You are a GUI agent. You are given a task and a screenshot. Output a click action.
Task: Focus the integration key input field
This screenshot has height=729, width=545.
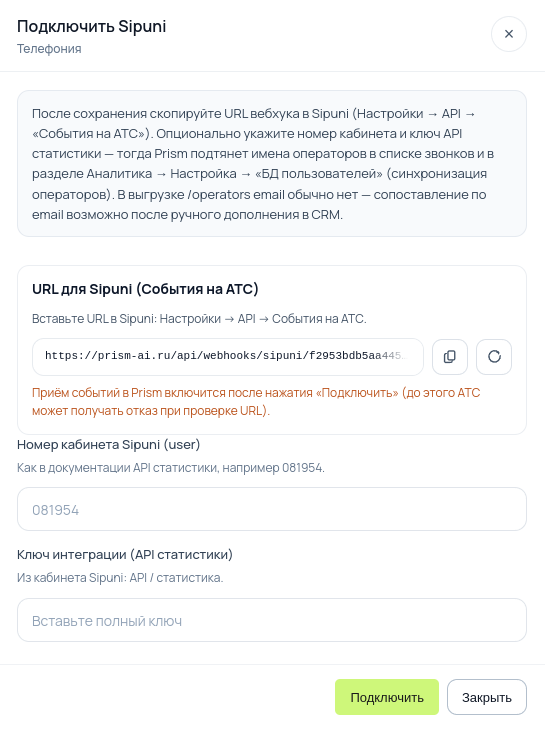[272, 620]
